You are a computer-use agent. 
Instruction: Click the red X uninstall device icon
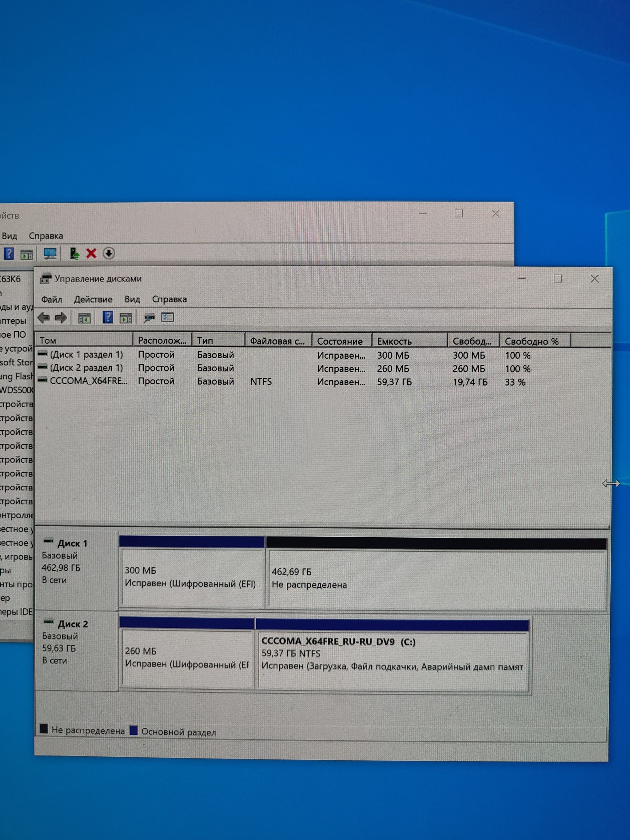tap(91, 253)
